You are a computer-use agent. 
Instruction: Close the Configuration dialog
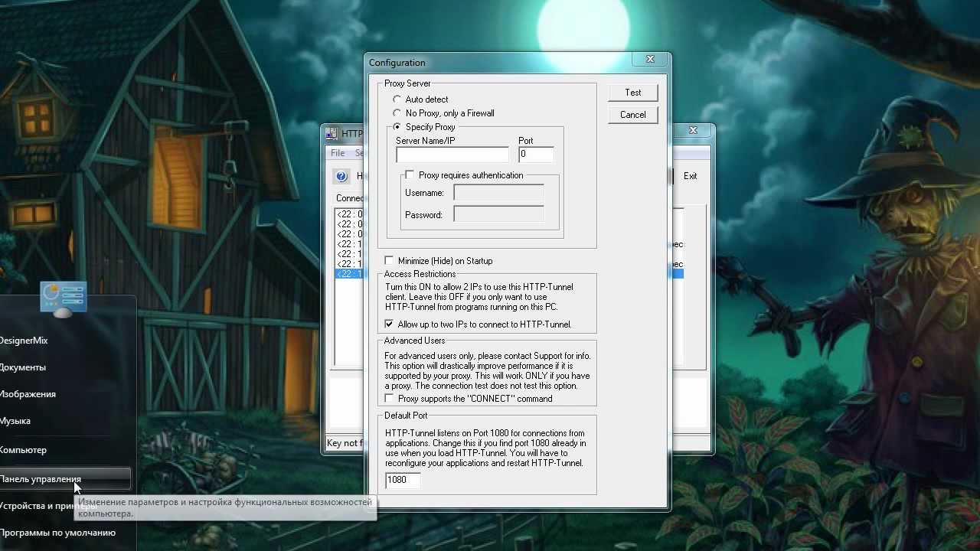tap(650, 60)
